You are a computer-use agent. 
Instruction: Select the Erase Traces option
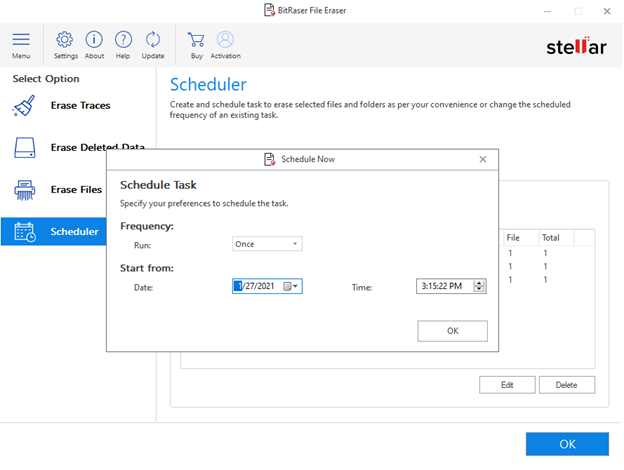click(x=78, y=105)
